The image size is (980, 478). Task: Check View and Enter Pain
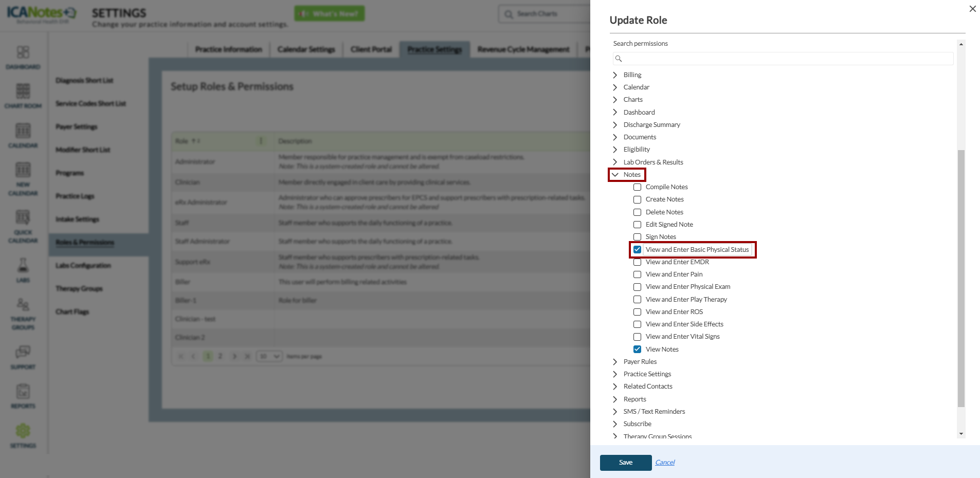[x=637, y=274]
